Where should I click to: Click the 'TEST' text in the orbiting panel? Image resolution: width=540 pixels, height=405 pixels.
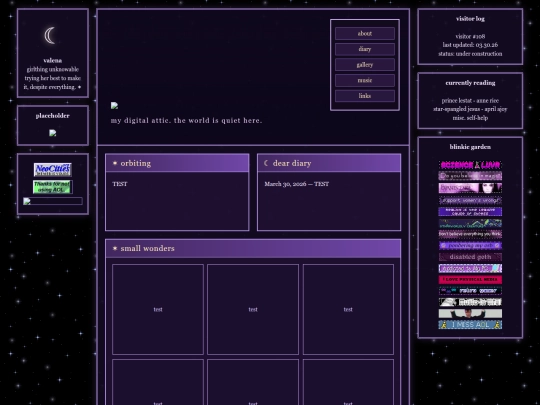tap(120, 184)
